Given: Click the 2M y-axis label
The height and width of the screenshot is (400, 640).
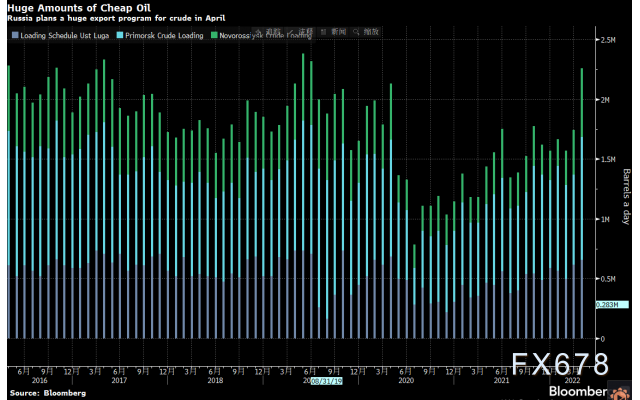Looking at the screenshot, I should 605,100.
